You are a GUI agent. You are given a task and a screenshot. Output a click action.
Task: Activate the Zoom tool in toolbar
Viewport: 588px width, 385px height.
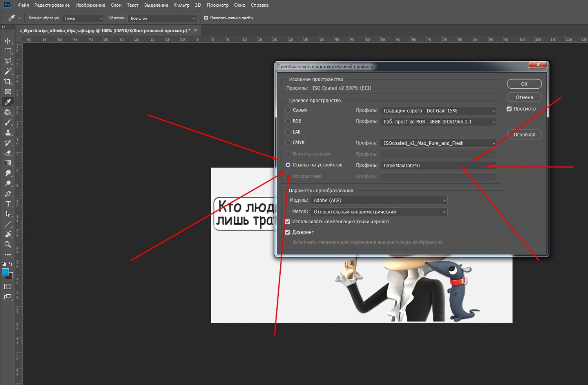tap(8, 245)
